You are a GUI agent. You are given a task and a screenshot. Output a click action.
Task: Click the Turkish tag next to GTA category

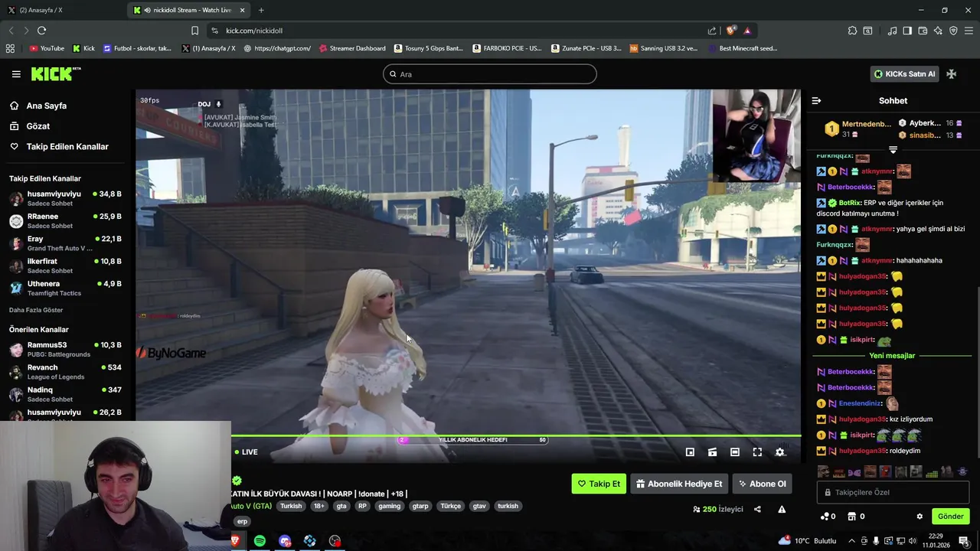click(291, 506)
